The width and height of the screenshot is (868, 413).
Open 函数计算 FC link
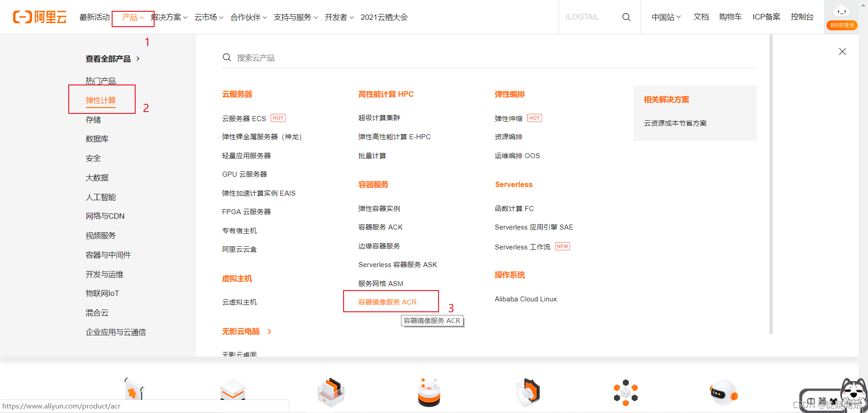click(514, 208)
